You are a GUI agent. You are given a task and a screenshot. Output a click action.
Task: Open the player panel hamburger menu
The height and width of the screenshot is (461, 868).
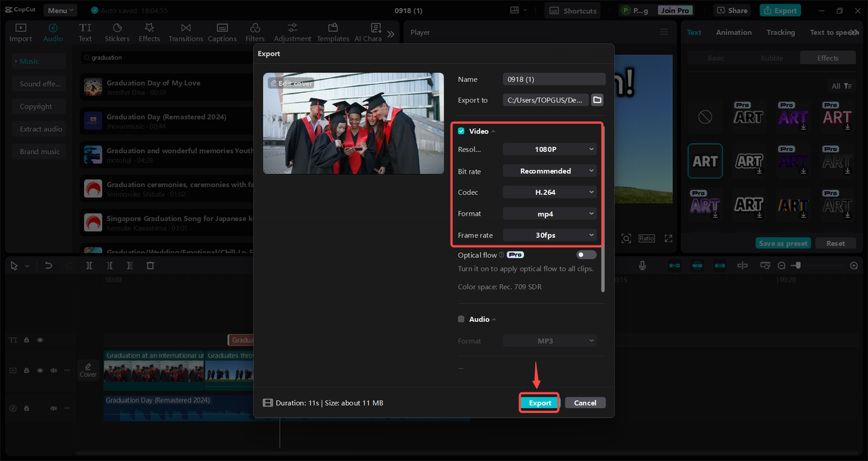point(664,32)
